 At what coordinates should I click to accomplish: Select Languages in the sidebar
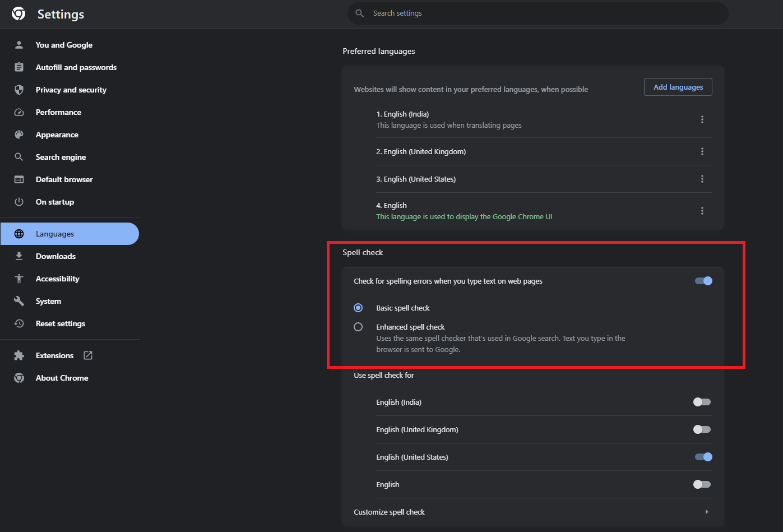(x=70, y=234)
